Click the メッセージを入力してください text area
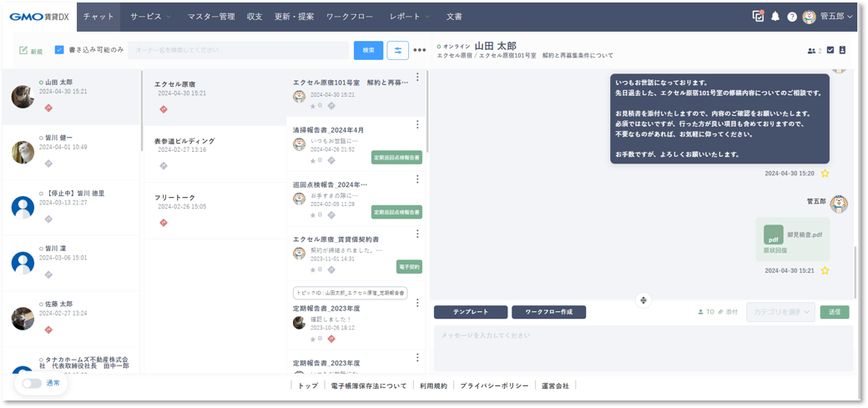Image resolution: width=868 pixels, height=408 pixels. click(x=643, y=348)
